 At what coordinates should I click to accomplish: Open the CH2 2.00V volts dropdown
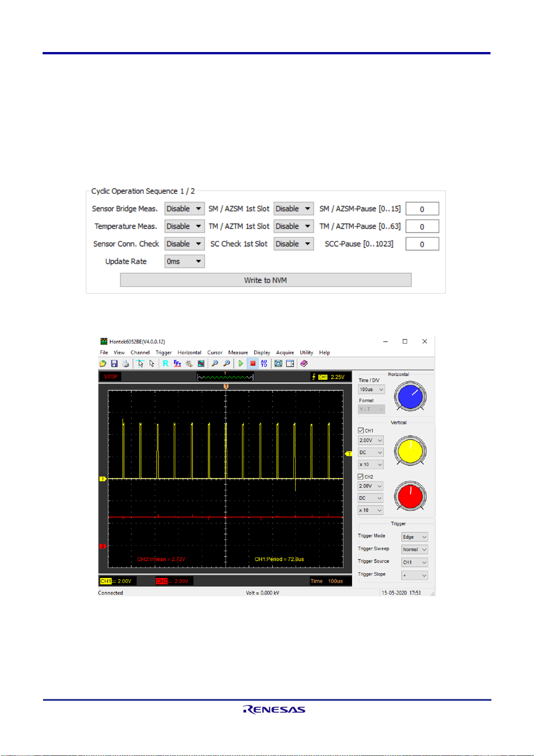[x=371, y=486]
